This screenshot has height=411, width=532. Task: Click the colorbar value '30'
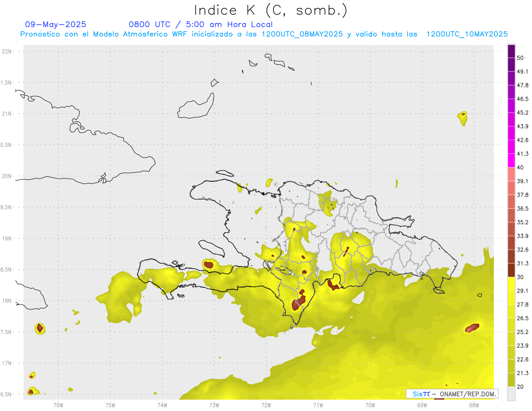click(520, 277)
